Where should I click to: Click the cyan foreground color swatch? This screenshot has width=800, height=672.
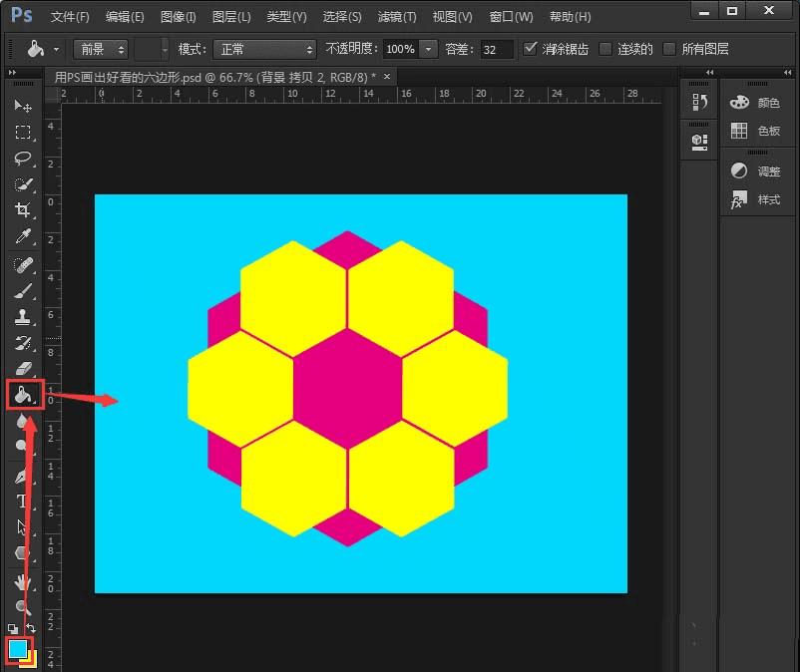pos(18,648)
